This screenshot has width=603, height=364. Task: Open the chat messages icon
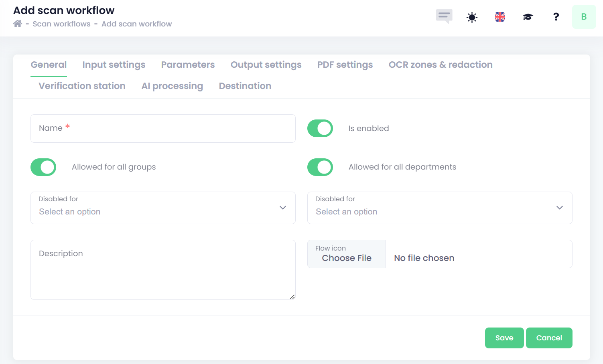[444, 16]
